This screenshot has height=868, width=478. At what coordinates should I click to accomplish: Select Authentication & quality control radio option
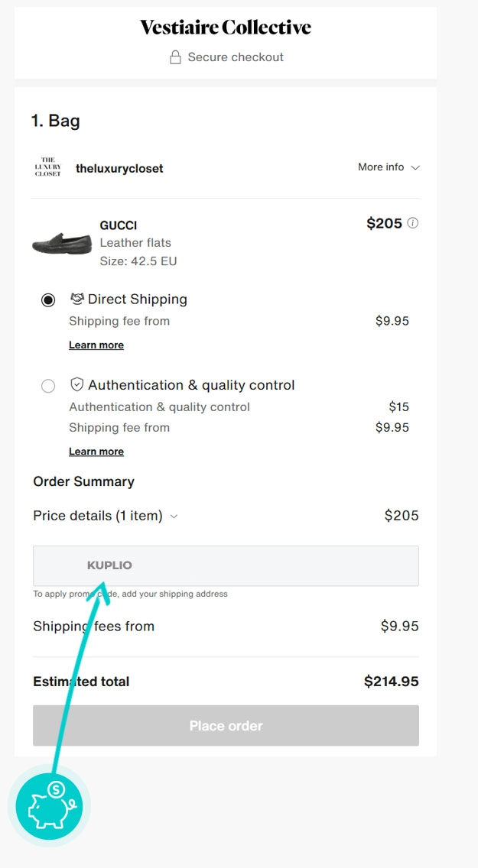click(48, 386)
